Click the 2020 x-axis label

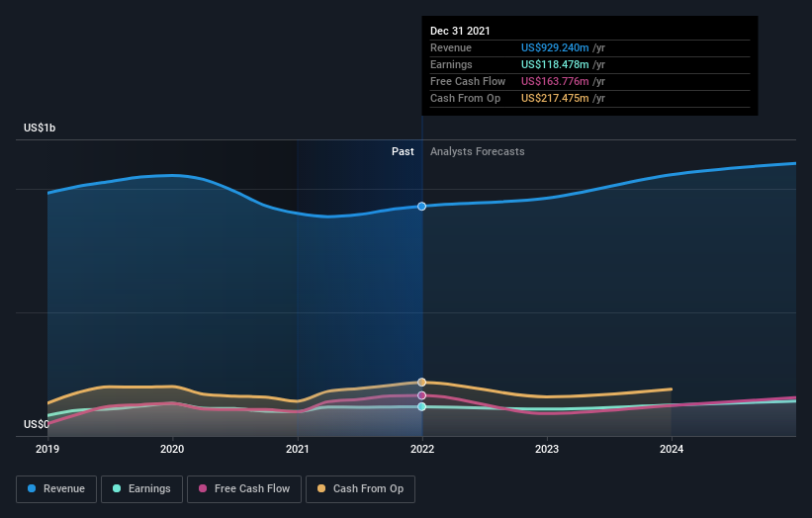point(172,449)
